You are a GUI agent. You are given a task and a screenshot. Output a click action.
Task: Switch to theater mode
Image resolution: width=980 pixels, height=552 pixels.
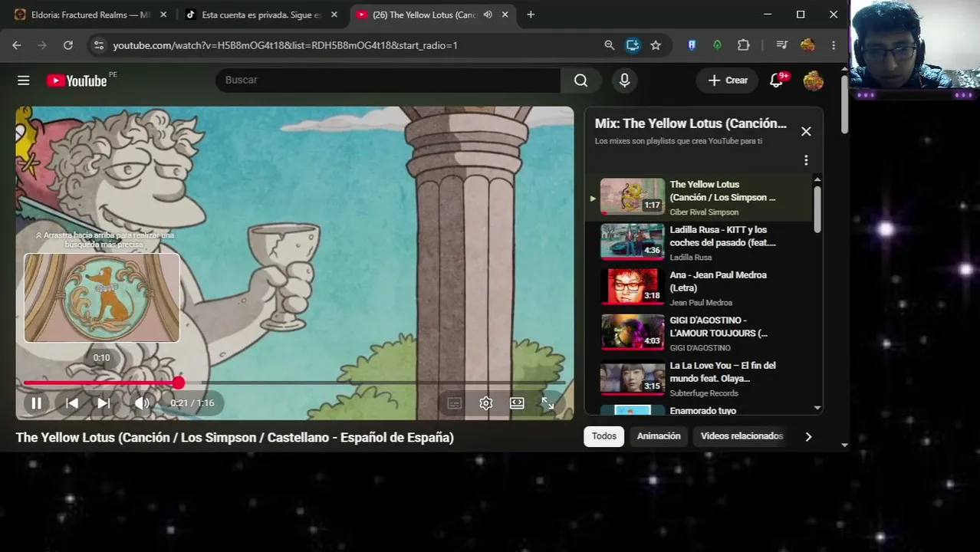coord(517,403)
